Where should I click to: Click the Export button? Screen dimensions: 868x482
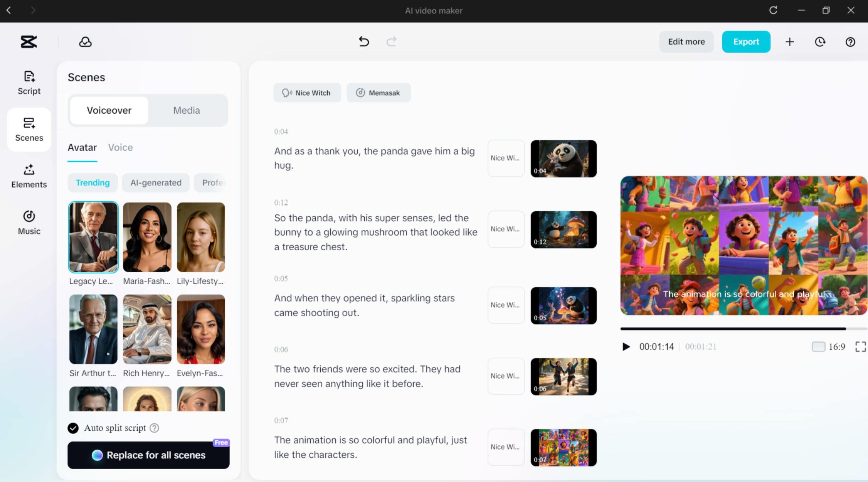pyautogui.click(x=746, y=42)
